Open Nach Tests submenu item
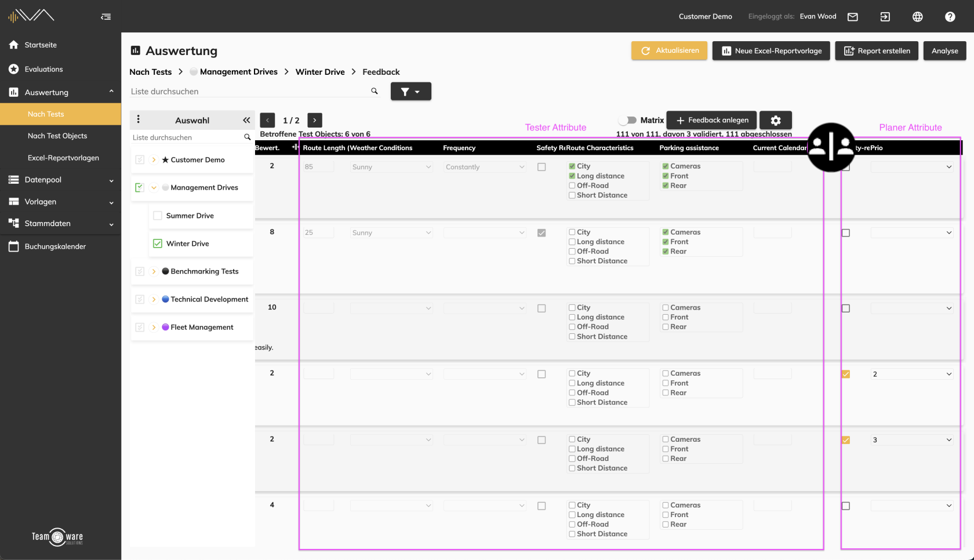The image size is (974, 560). [x=60, y=114]
